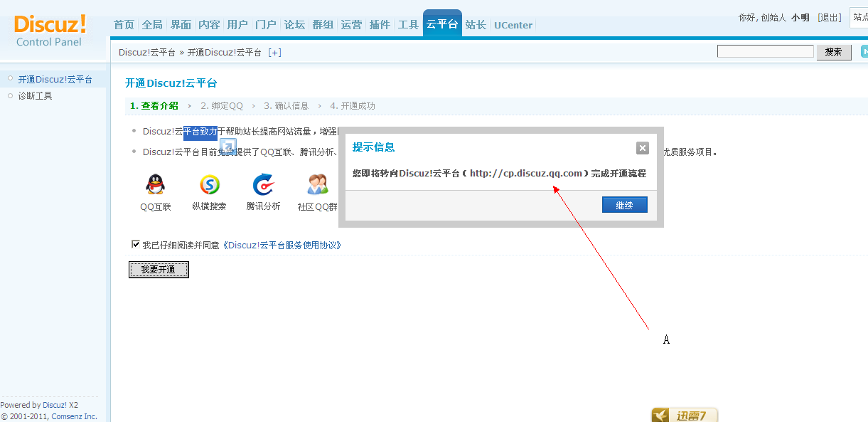This screenshot has width=868, height=422.
Task: Click the QQ互联 penguin icon
Action: [x=155, y=184]
